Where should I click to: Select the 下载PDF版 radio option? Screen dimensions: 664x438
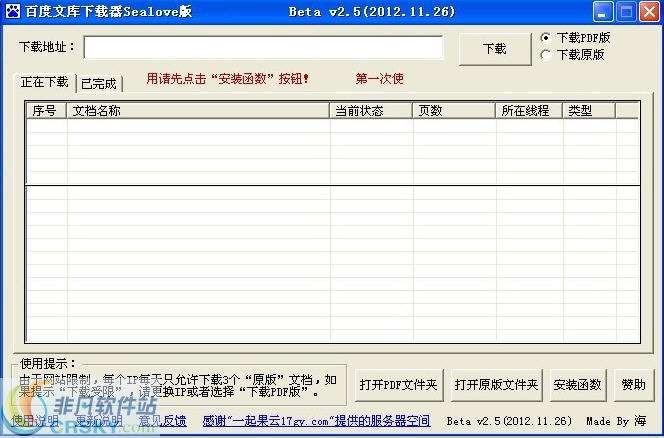tap(575, 38)
